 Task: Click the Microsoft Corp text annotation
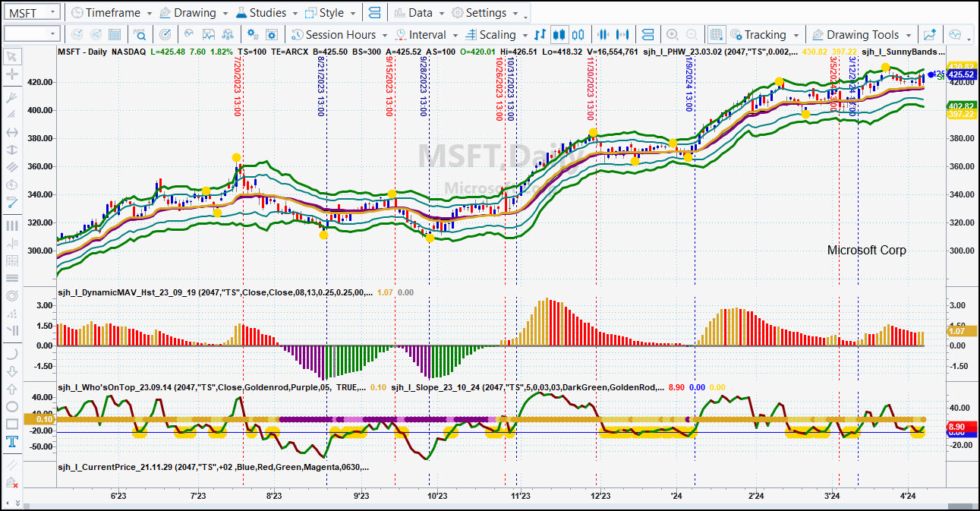coord(866,250)
